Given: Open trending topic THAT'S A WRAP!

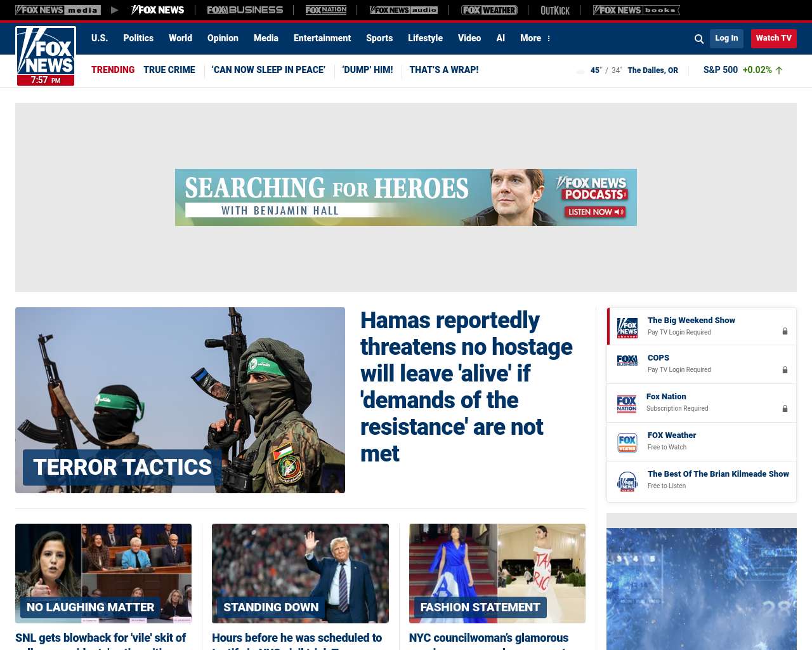Looking at the screenshot, I should tap(444, 70).
